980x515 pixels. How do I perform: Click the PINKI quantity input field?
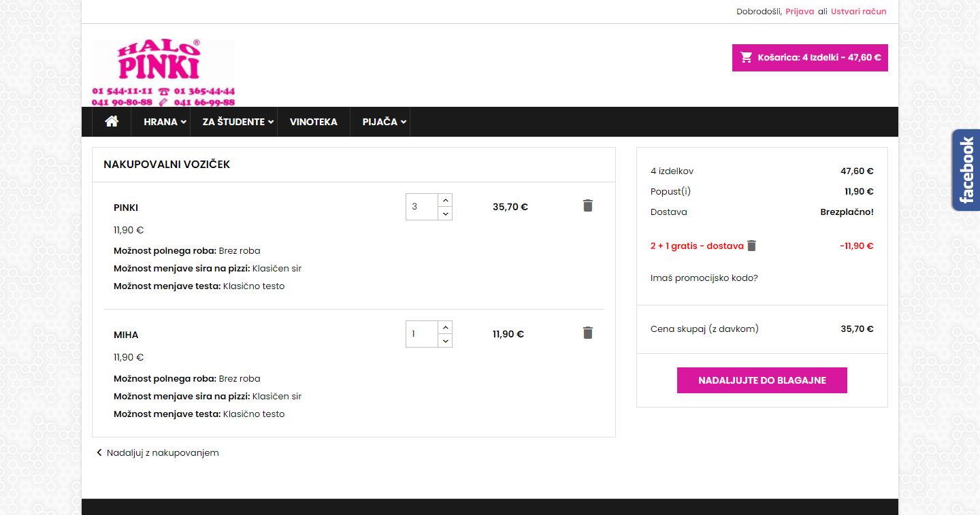(x=421, y=207)
